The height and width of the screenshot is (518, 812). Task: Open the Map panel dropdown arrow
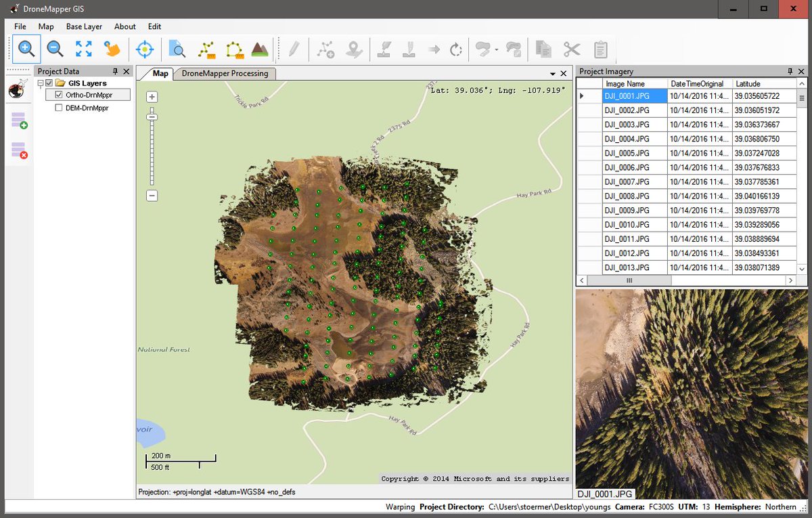(x=554, y=73)
